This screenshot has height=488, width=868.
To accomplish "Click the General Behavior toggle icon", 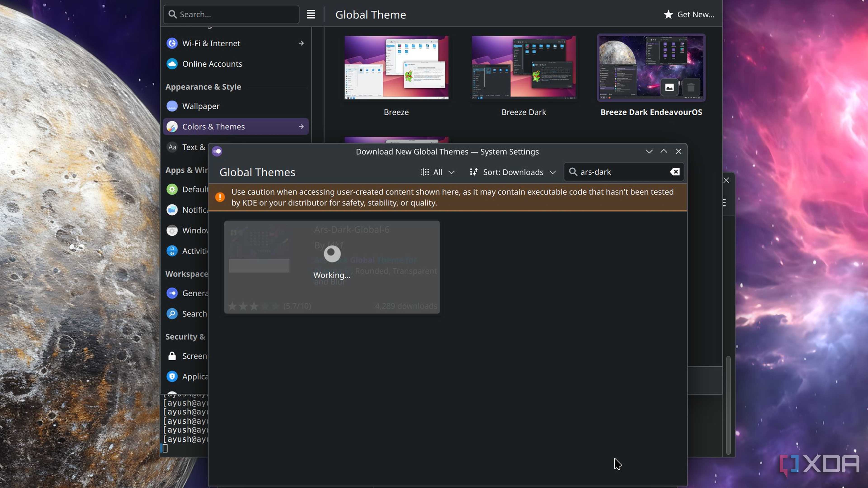I will click(172, 293).
